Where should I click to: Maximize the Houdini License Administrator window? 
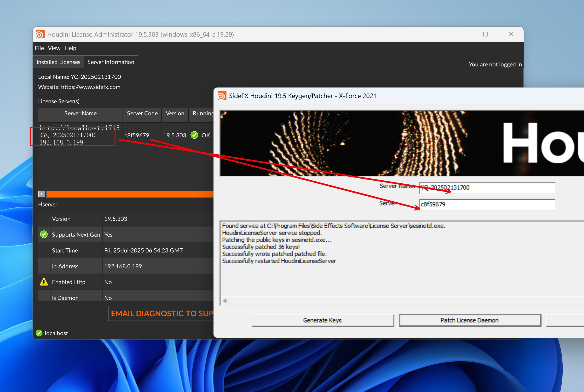pyautogui.click(x=485, y=34)
